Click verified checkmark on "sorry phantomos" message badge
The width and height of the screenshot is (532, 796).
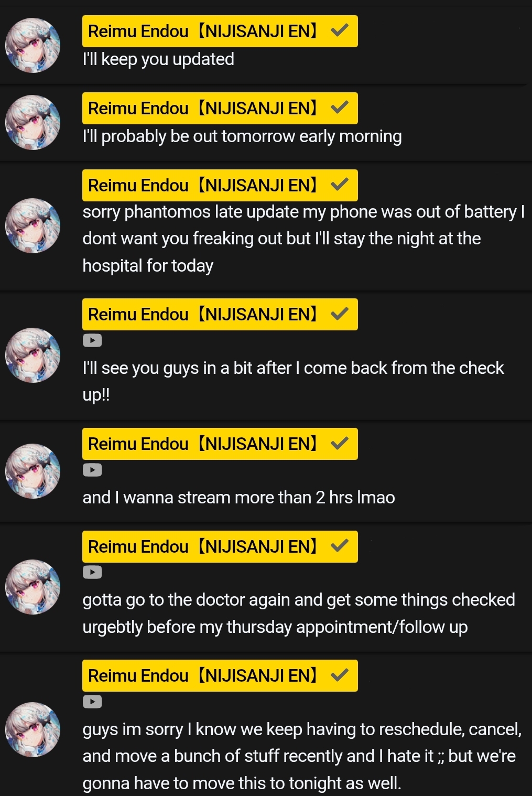(x=340, y=185)
